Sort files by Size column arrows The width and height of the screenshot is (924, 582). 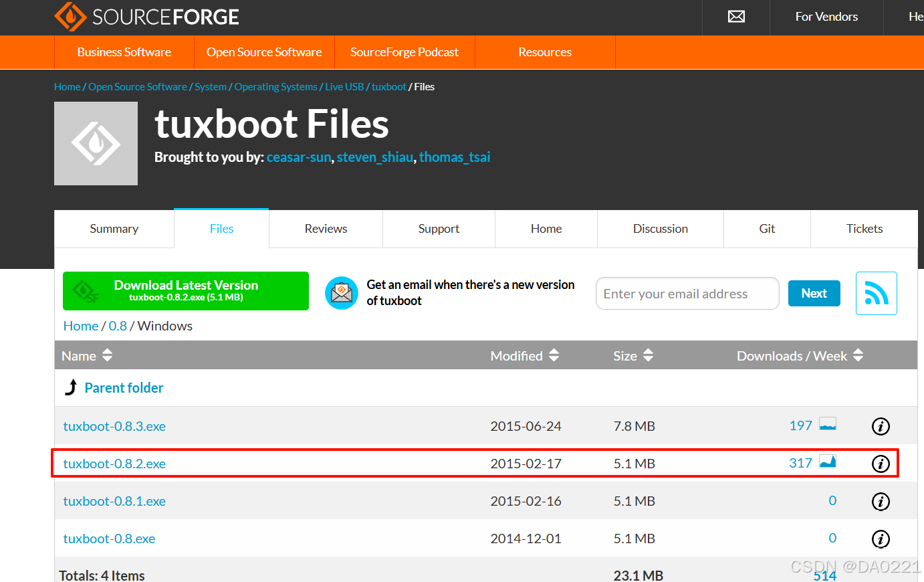pyautogui.click(x=648, y=355)
